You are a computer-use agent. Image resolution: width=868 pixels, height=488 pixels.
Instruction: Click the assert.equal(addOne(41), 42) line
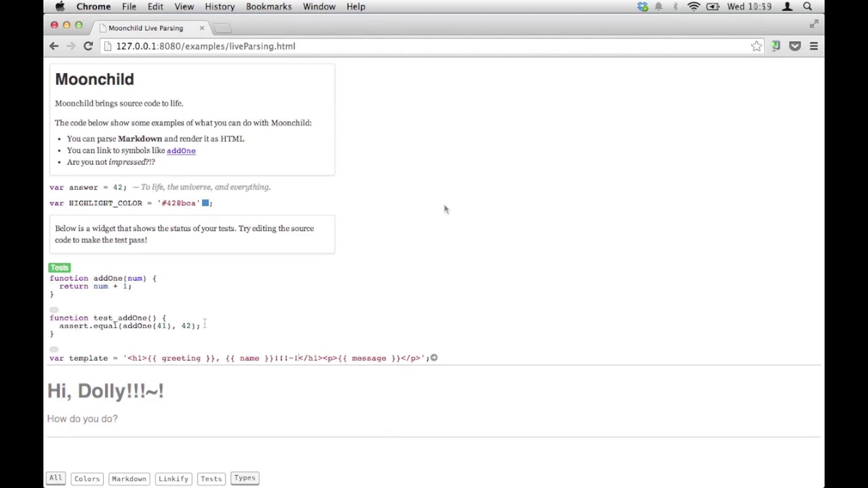point(129,326)
